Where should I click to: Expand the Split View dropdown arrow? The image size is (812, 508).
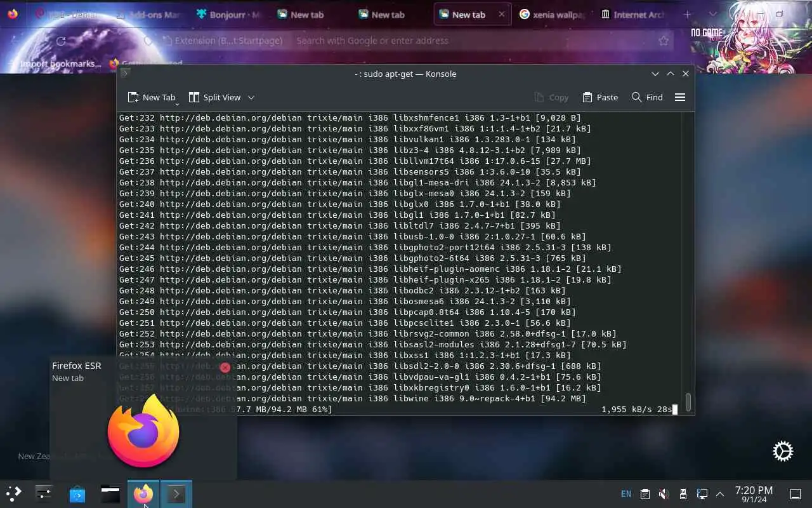point(251,97)
